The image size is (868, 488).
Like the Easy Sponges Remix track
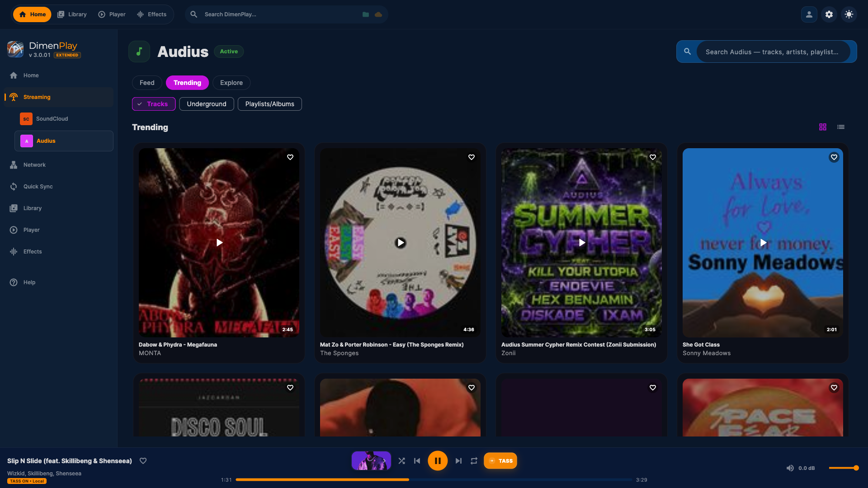pos(472,157)
